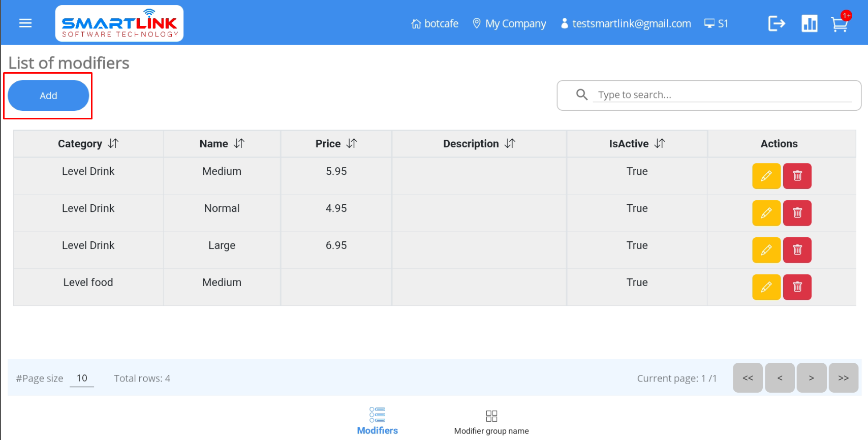
Task: Sort table by Price column
Action: (352, 144)
